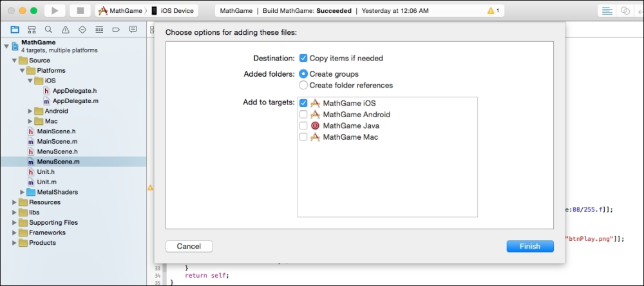This screenshot has width=644, height=286.
Task: Open the Find navigator magnifier icon
Action: (x=48, y=30)
